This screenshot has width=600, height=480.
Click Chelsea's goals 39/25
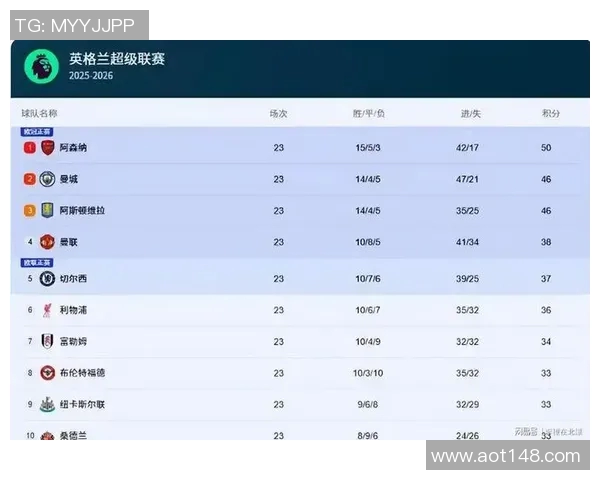(467, 279)
